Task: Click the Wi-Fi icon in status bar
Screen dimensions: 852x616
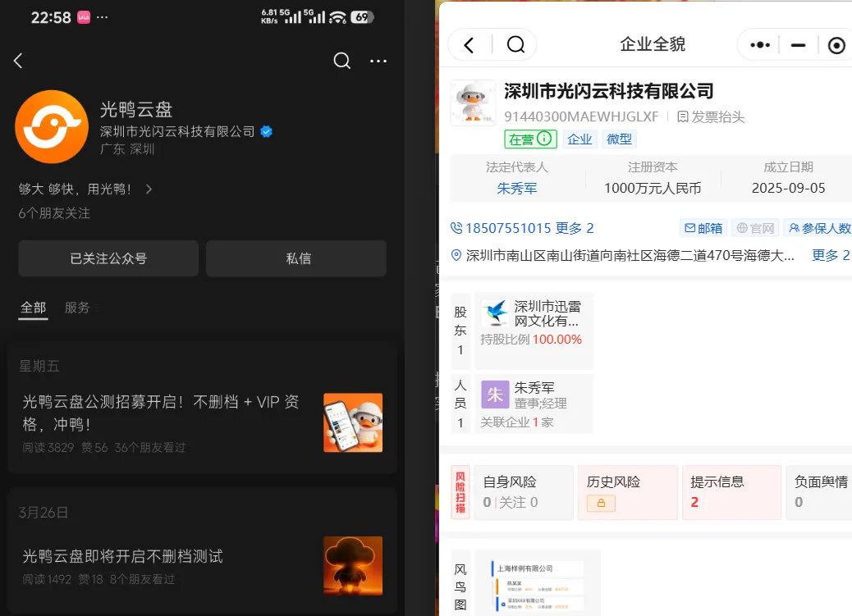Action: [x=337, y=17]
